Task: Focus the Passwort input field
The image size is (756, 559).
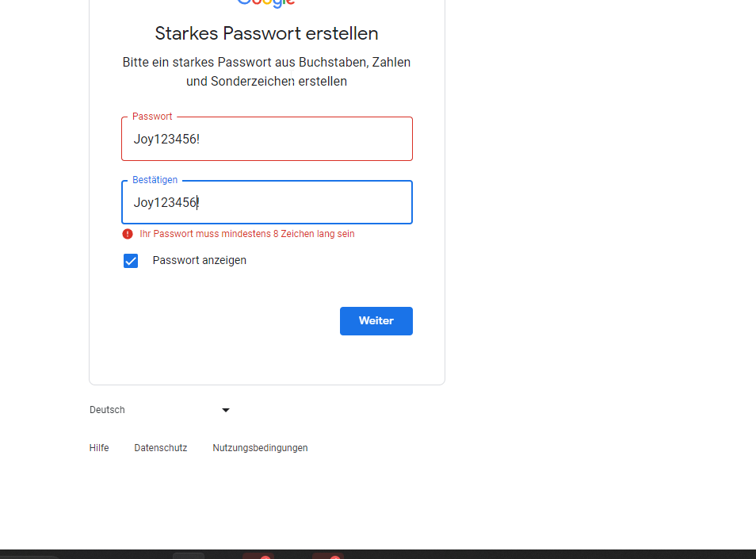Action: (267, 140)
